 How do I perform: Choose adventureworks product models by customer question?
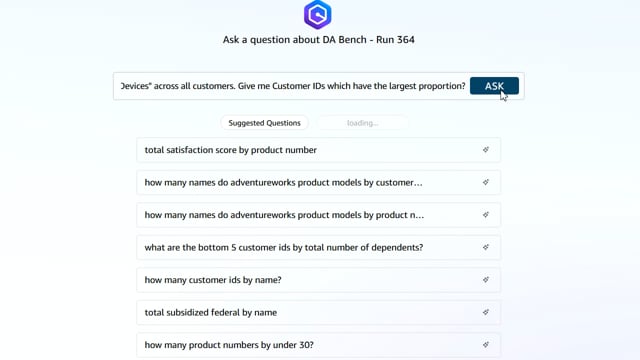pyautogui.click(x=319, y=182)
